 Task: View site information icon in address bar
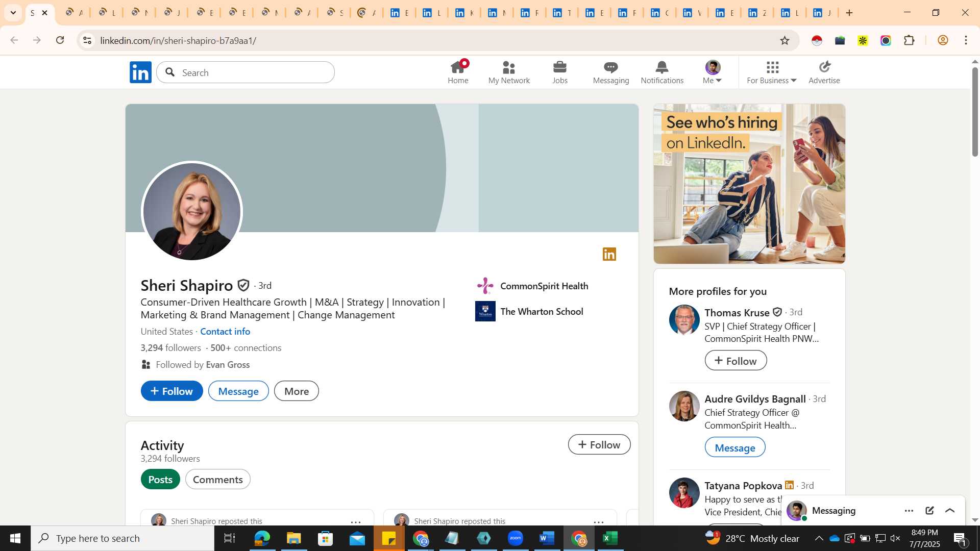pos(87,40)
